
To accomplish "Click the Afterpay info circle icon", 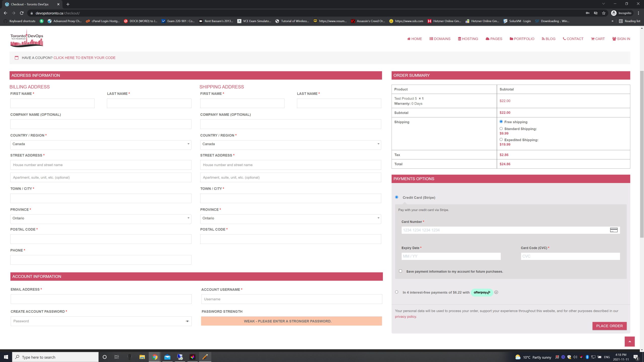I will pos(496,292).
